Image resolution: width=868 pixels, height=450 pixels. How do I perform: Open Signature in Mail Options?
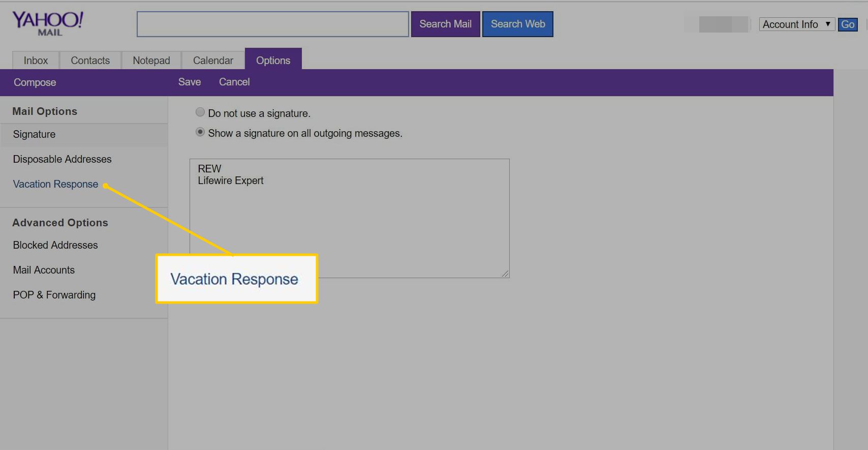(34, 135)
